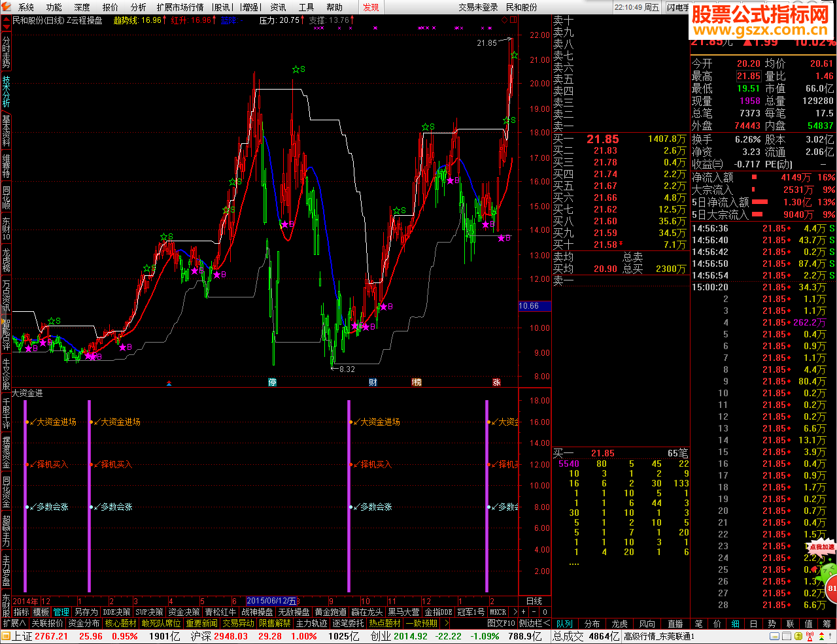This screenshot has width=837, height=644.
Task: Open the 工具 menu
Action: pyautogui.click(x=307, y=7)
